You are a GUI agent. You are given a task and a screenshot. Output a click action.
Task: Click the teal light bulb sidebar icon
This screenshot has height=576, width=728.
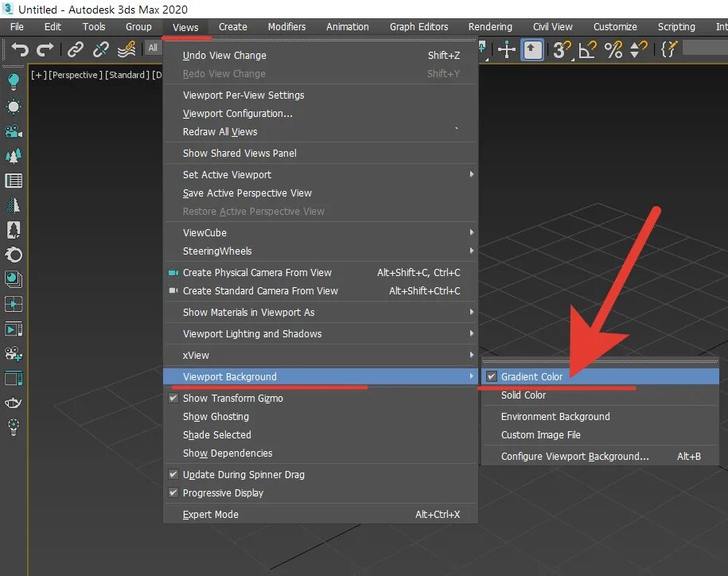(x=14, y=82)
